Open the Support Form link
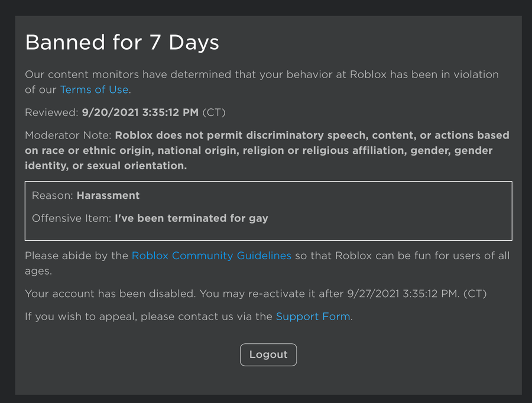This screenshot has height=403, width=532. pyautogui.click(x=313, y=316)
